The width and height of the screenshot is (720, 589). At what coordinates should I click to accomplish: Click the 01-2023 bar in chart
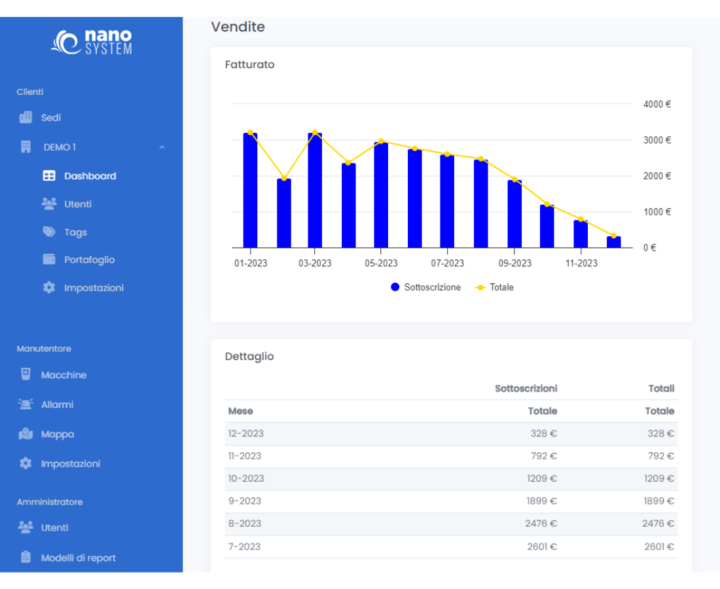(x=250, y=190)
